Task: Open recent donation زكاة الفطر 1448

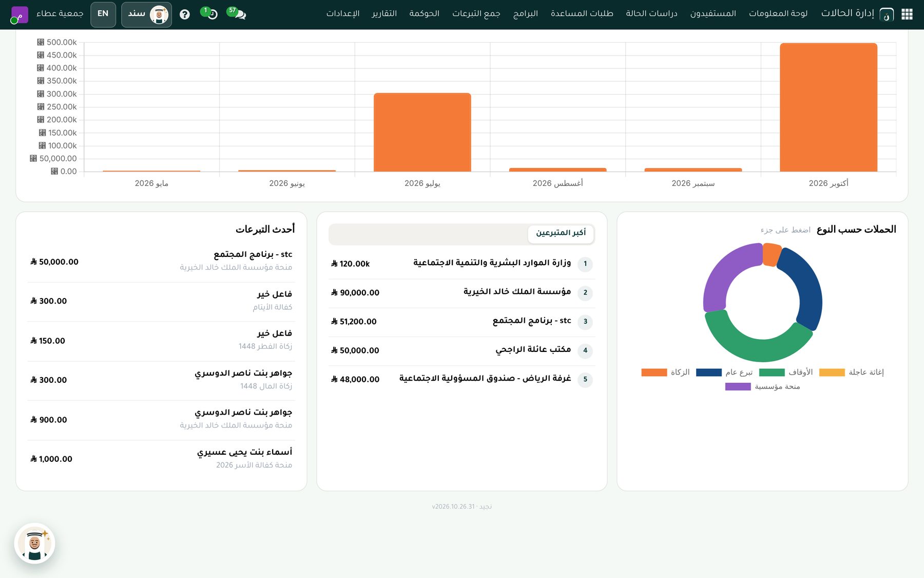Action: point(161,341)
